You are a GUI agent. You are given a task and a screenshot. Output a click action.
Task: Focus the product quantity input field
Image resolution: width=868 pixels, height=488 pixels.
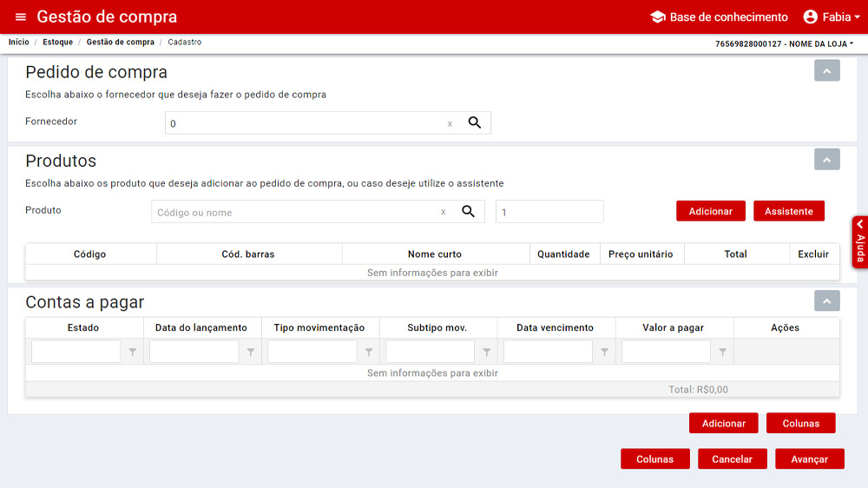(549, 212)
